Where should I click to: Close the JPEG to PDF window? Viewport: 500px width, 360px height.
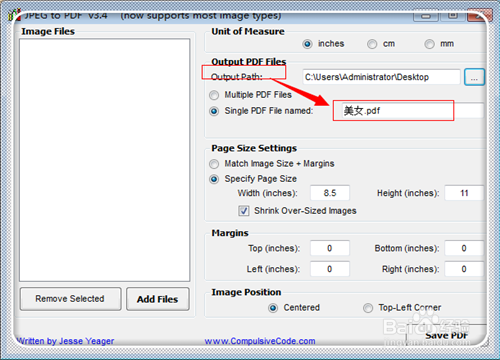[479, 16]
